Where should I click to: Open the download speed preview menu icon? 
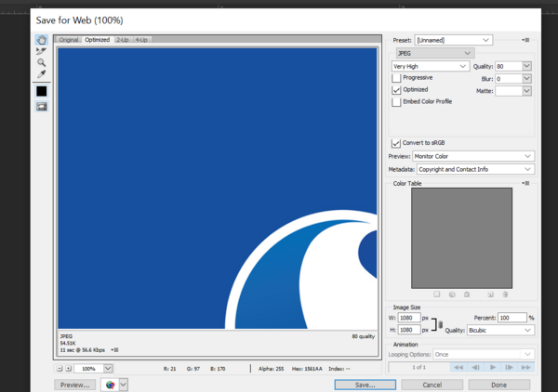[114, 350]
